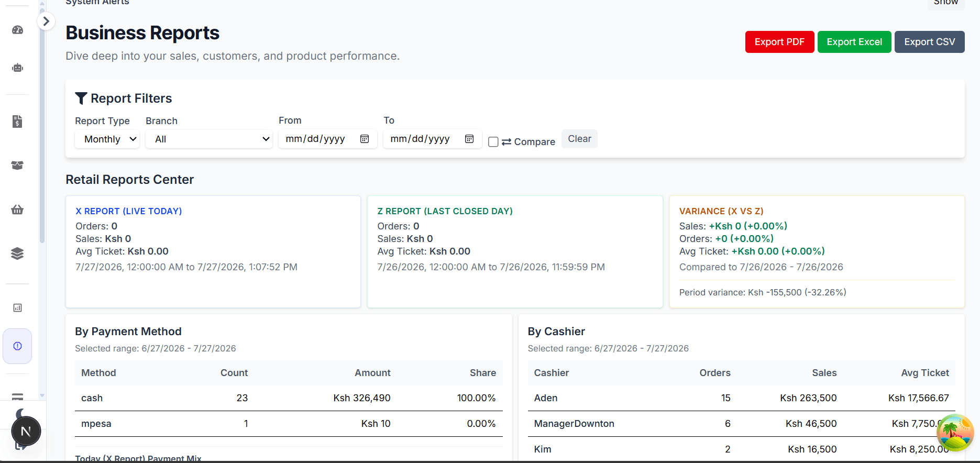Click the beach palm tree floating icon
The image size is (980, 463).
(x=955, y=433)
